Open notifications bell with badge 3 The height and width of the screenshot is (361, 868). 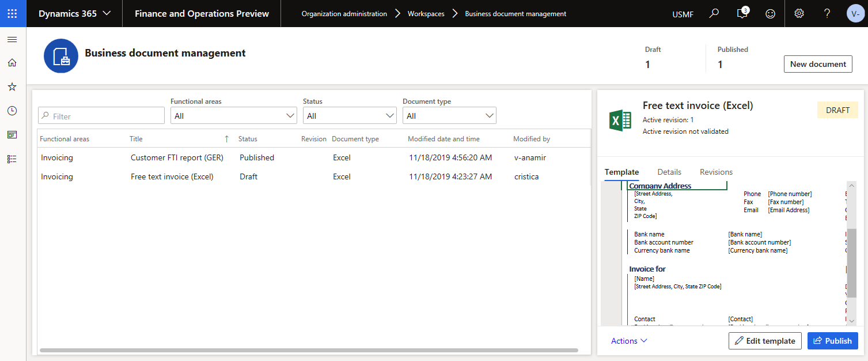coord(742,13)
